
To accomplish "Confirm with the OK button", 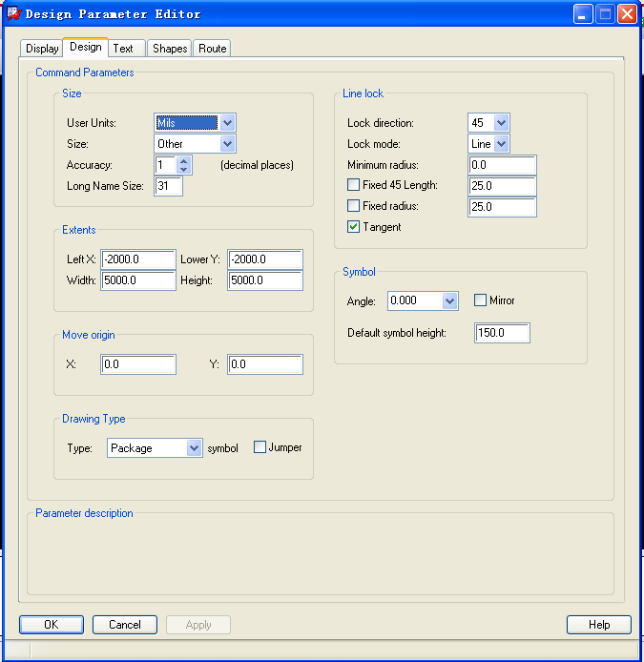I will click(x=52, y=625).
